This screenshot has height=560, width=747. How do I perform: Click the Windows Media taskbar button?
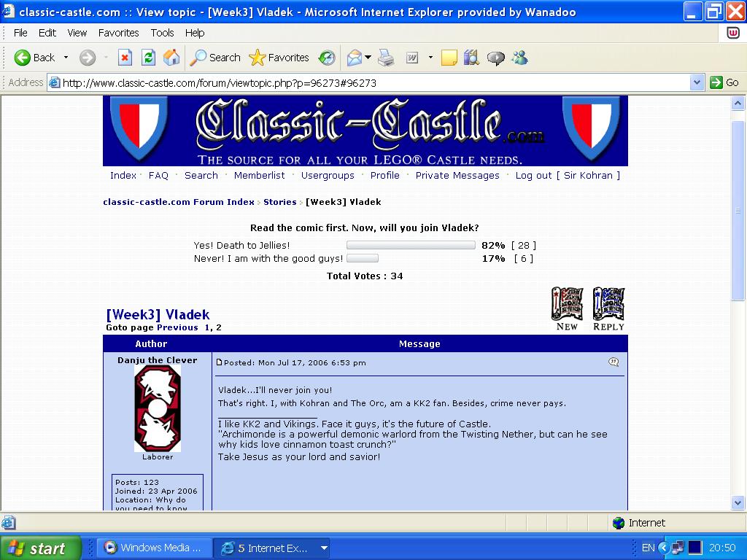pyautogui.click(x=153, y=548)
